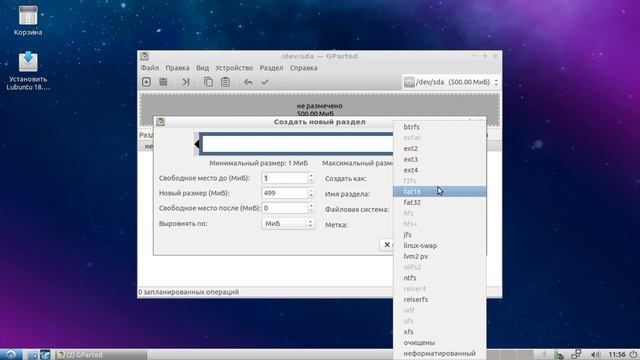The height and width of the screenshot is (360, 640).
Task: Click the white partition size bar in the dialog
Action: [297, 144]
